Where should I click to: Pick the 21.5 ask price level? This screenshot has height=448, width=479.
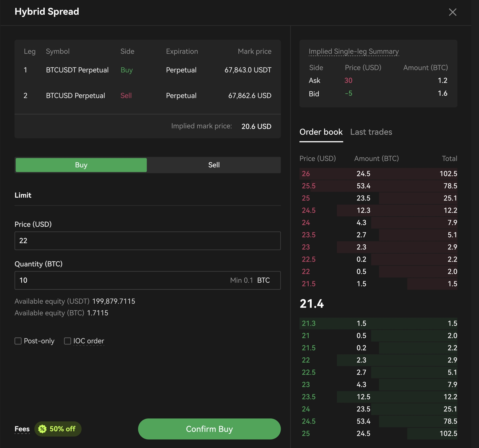click(378, 284)
